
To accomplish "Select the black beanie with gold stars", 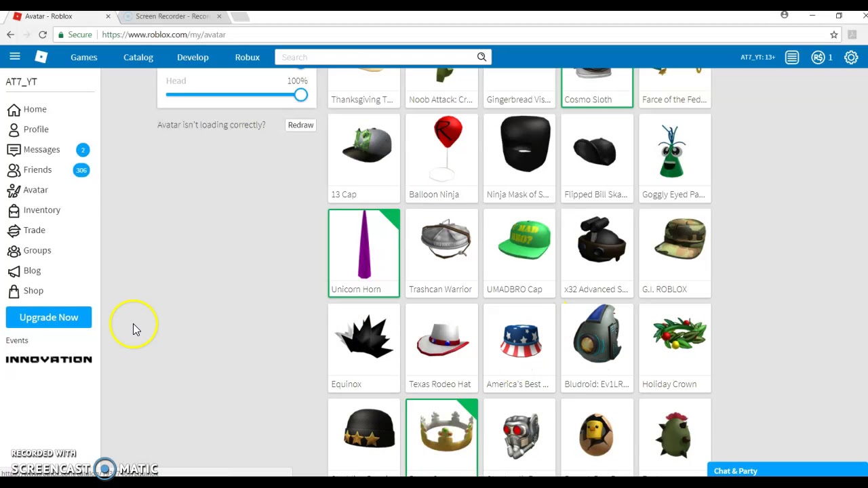I will (x=364, y=437).
